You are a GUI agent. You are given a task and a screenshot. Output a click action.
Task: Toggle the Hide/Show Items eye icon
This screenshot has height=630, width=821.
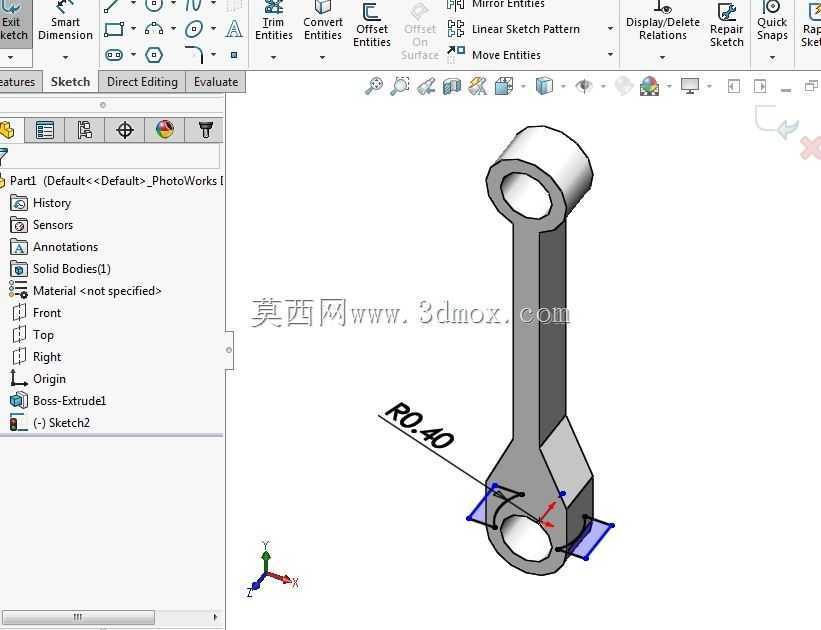tap(584, 86)
